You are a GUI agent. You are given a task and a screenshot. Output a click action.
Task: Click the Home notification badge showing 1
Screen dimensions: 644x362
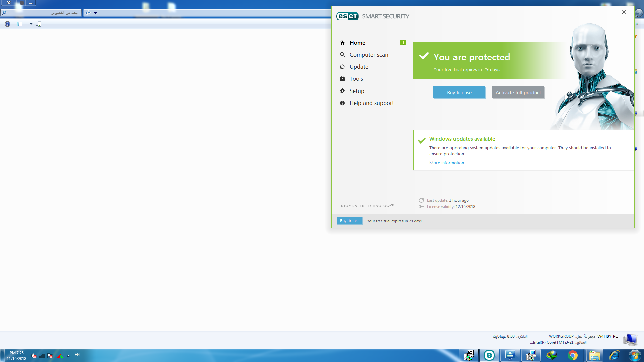click(x=403, y=43)
